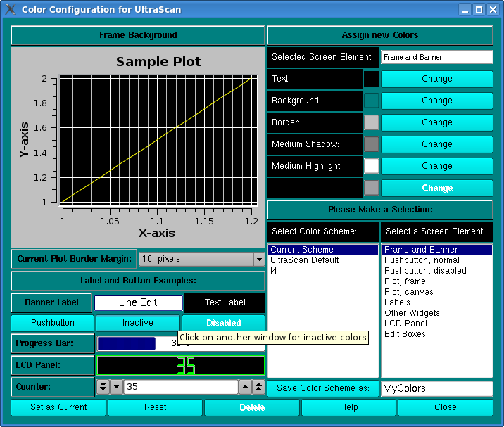Click the MyColors scheme name field

437,389
